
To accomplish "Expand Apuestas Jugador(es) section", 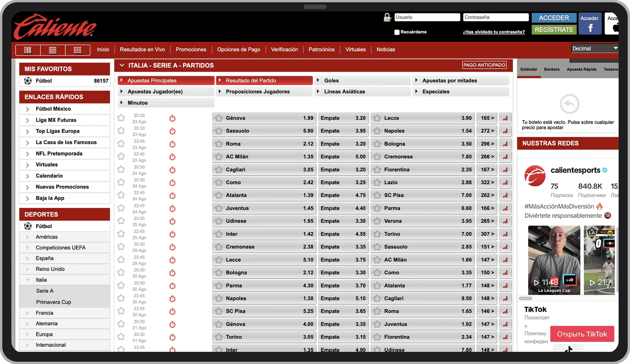I will [166, 91].
